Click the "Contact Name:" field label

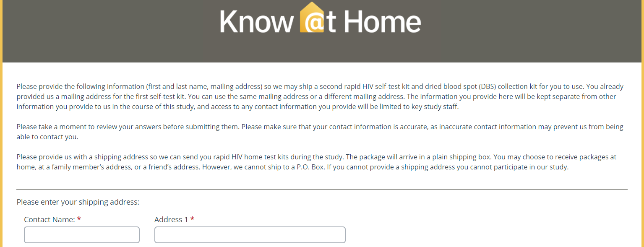click(x=50, y=219)
